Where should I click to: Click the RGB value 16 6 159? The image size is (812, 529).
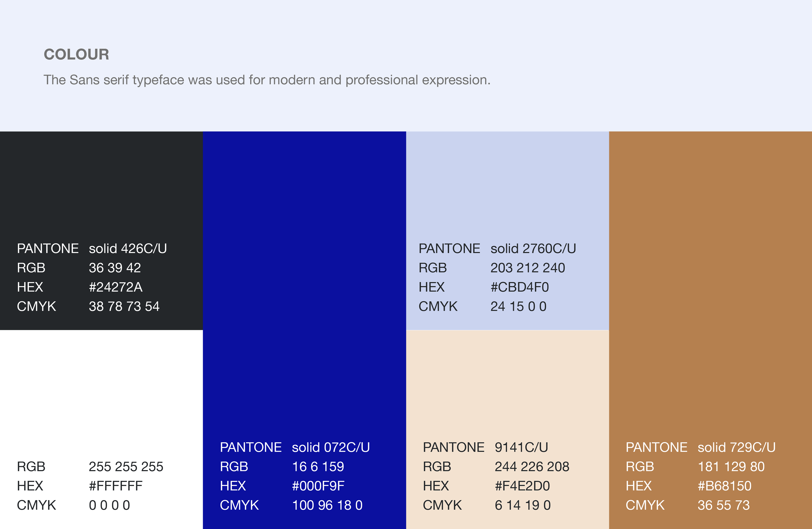click(318, 467)
